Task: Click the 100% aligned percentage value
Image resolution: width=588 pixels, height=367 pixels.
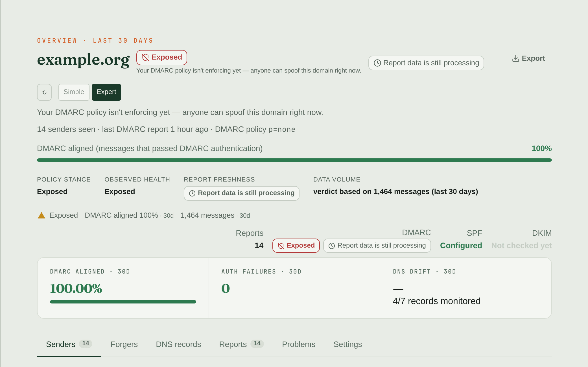Action: click(541, 148)
